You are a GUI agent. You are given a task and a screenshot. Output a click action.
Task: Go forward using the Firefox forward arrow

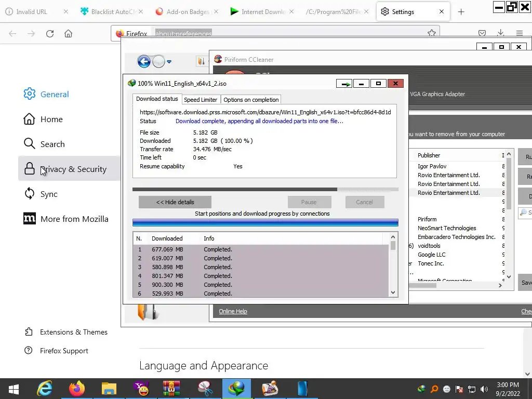click(31, 34)
